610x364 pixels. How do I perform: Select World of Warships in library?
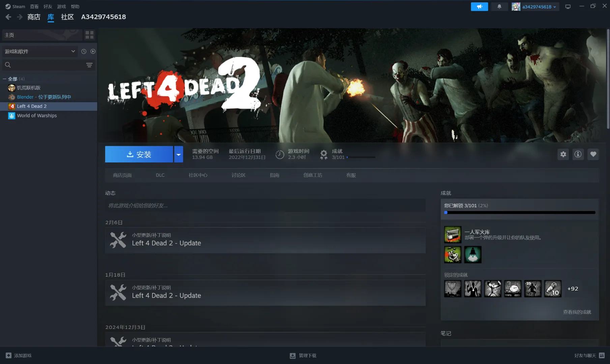coord(37,116)
